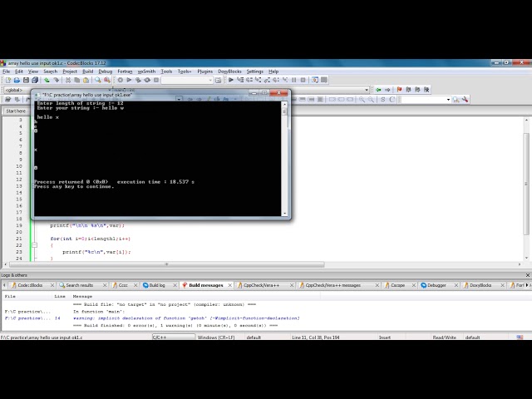Open search options wrench icon
Screen dimensions: 532x399
point(465,100)
